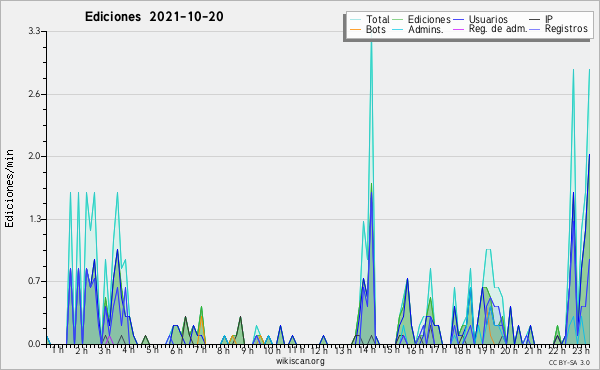Click the 2.0 y-axis value label
Image resolution: width=600 pixels, height=370 pixels.
pos(34,156)
